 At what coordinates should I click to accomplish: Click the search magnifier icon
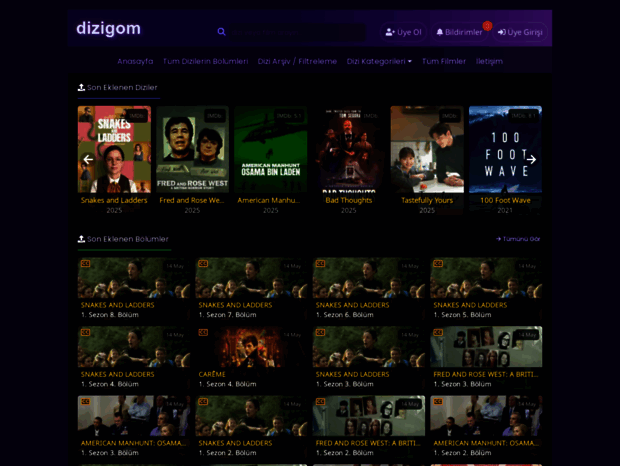point(221,32)
